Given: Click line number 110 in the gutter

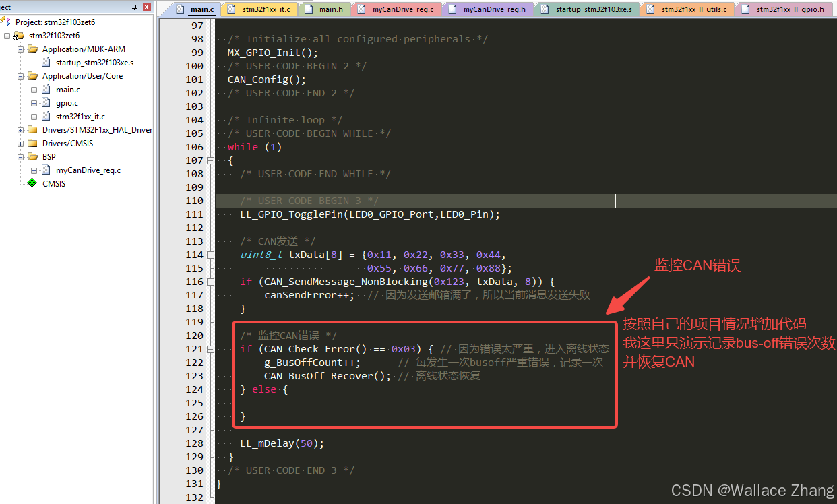Looking at the screenshot, I should (194, 201).
